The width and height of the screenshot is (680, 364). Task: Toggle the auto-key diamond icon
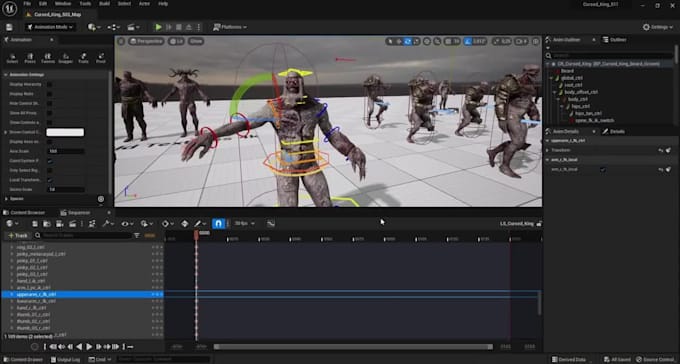coord(185,224)
